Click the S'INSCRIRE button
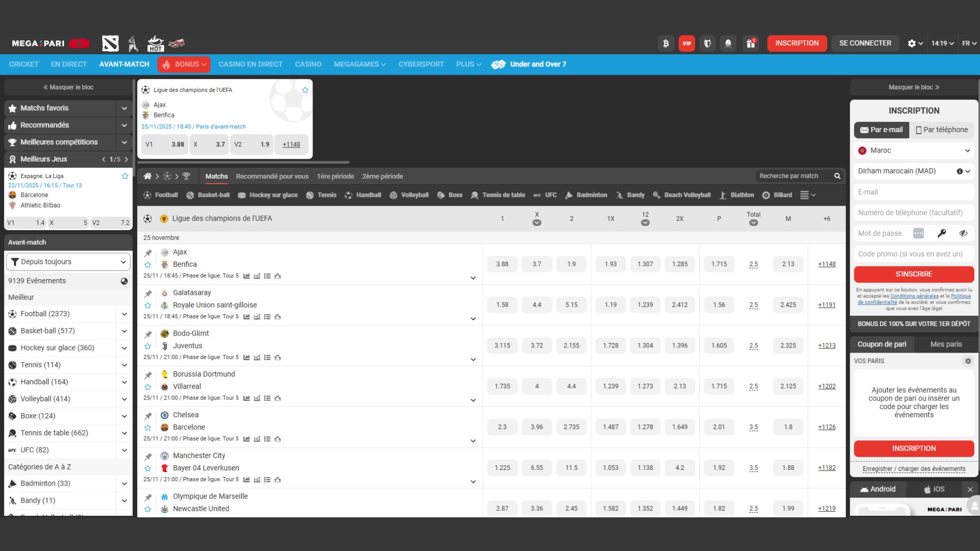The height and width of the screenshot is (551, 980). [x=914, y=274]
